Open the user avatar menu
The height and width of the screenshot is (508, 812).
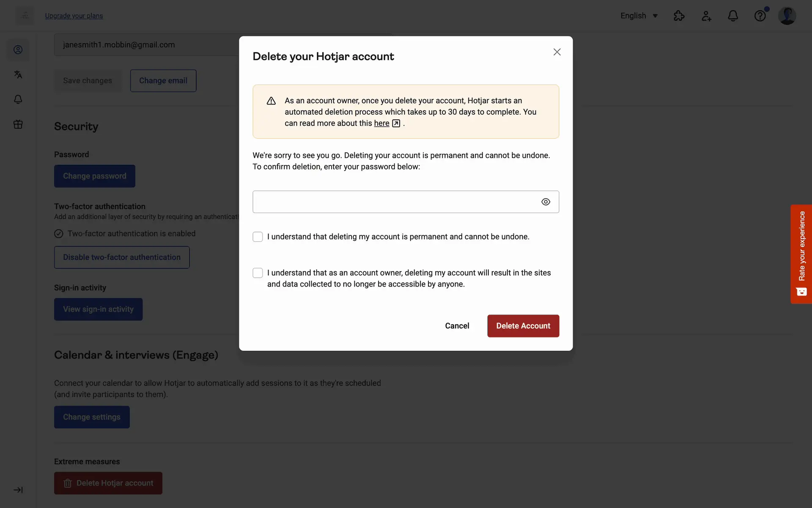(x=787, y=16)
